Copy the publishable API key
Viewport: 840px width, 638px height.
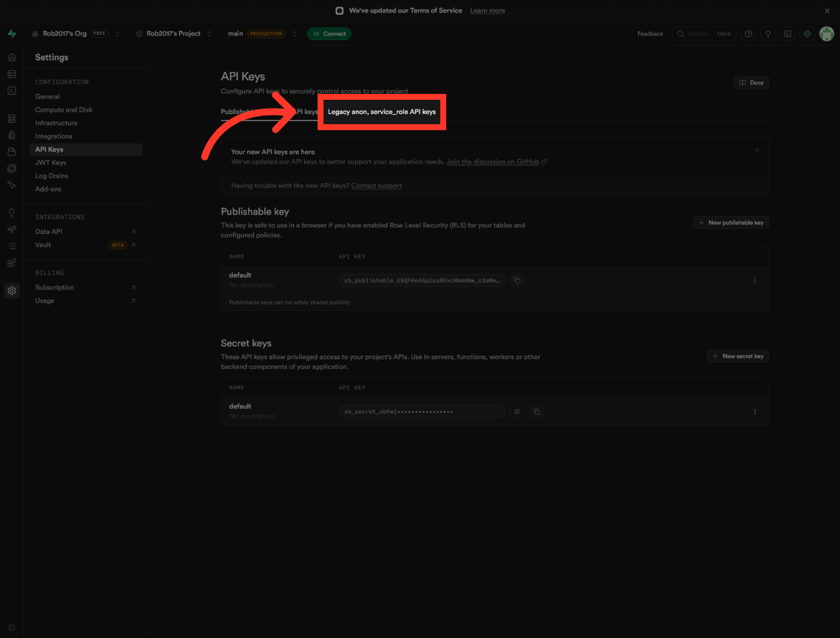(517, 281)
